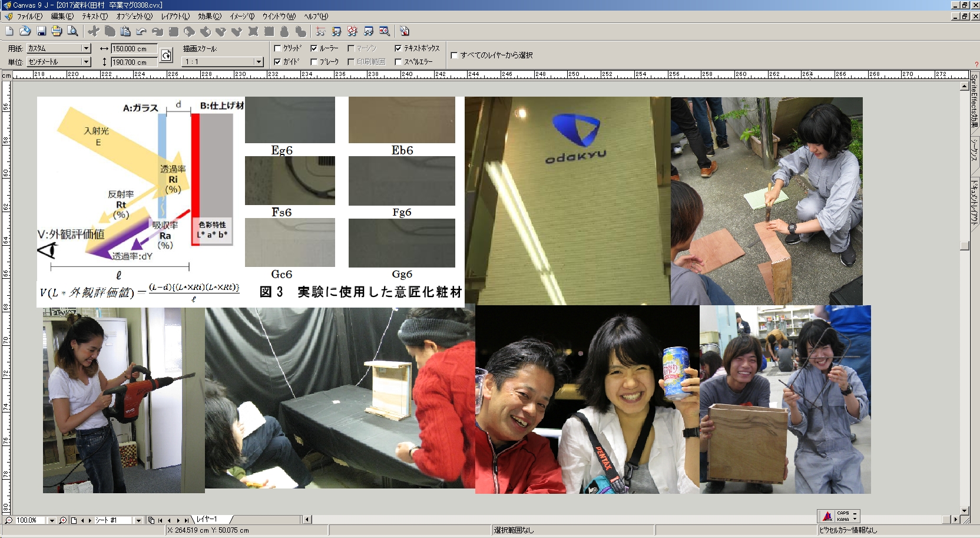Open the ウィンドウ menu
The width and height of the screenshot is (980, 538).
tap(279, 16)
